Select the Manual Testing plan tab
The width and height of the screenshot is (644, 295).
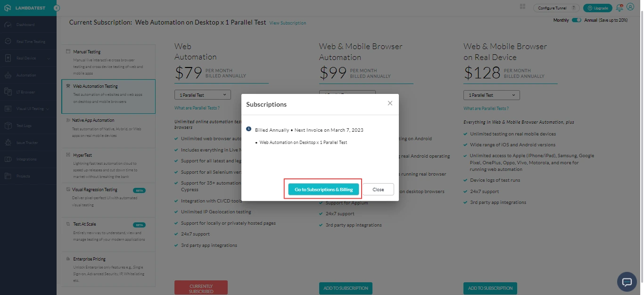tap(108, 59)
